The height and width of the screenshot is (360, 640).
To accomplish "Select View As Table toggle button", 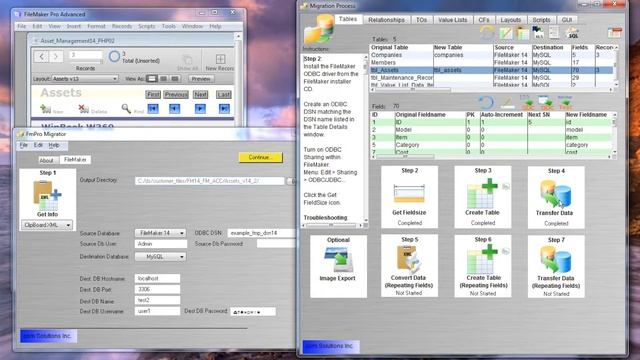I will 175,78.
